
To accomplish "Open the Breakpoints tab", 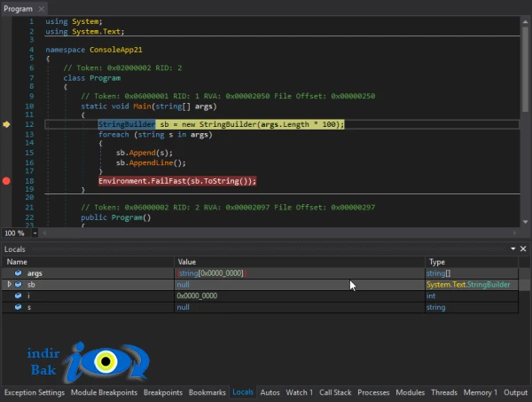I will [163, 392].
